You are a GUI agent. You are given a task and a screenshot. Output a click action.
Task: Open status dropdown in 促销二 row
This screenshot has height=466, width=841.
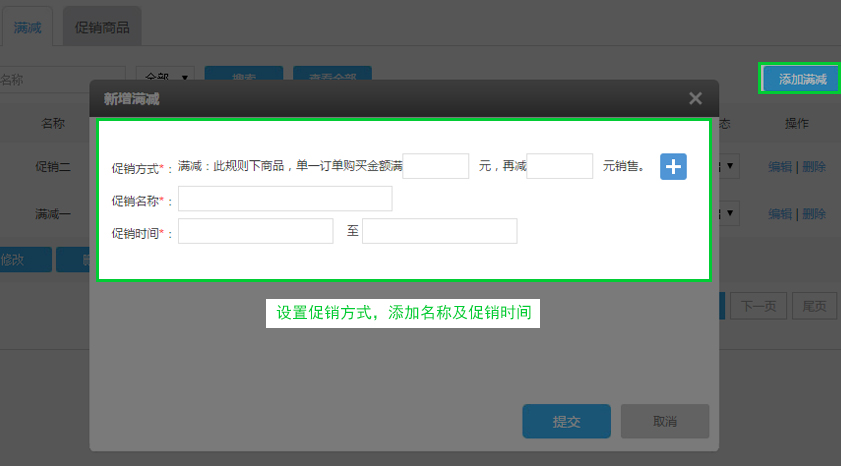click(x=730, y=166)
